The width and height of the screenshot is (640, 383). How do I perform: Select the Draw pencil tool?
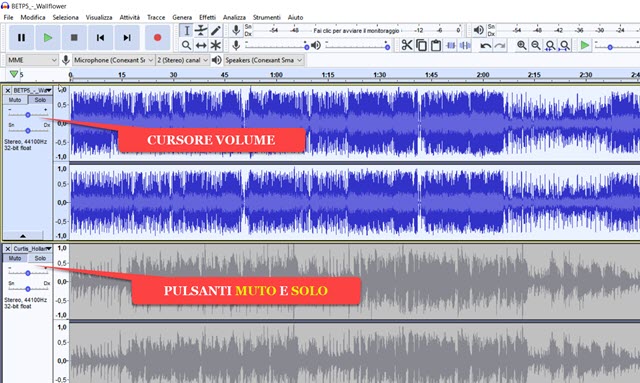point(216,31)
